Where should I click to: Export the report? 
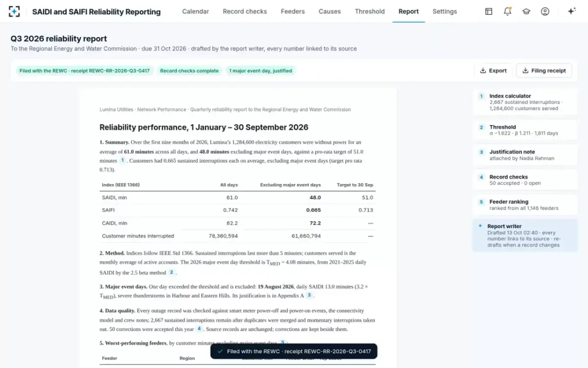[493, 71]
